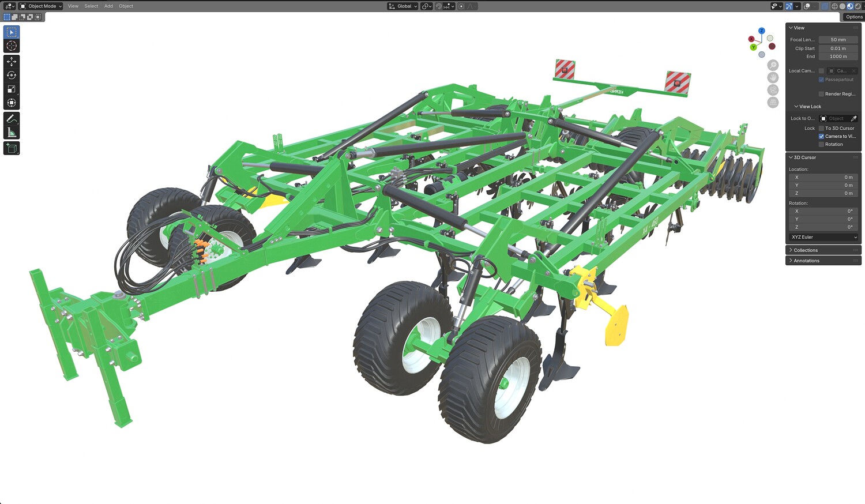Image resolution: width=865 pixels, height=504 pixels.
Task: Enable the Render Region checkbox
Action: tap(822, 94)
